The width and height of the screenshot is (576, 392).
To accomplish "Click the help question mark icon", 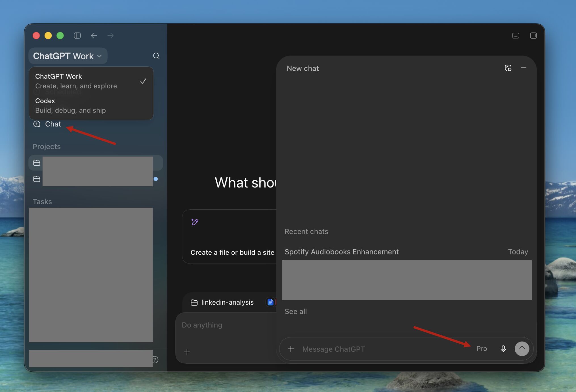I will point(155,360).
